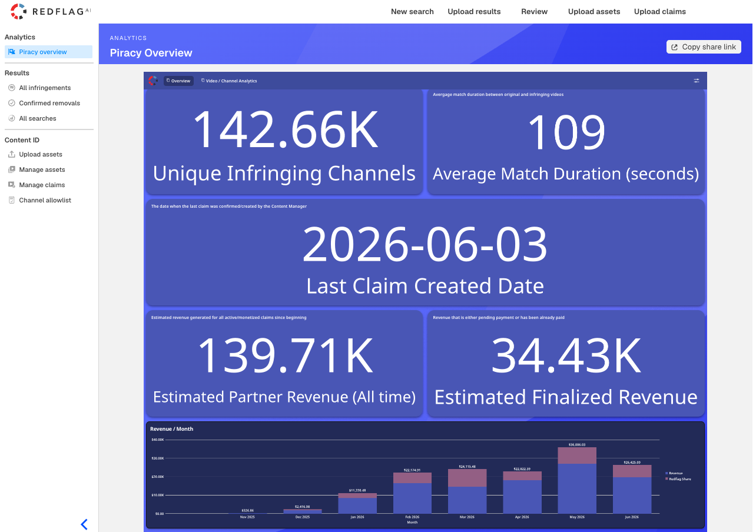
Task: Click the external-link icon in Copy share link
Action: coord(675,47)
